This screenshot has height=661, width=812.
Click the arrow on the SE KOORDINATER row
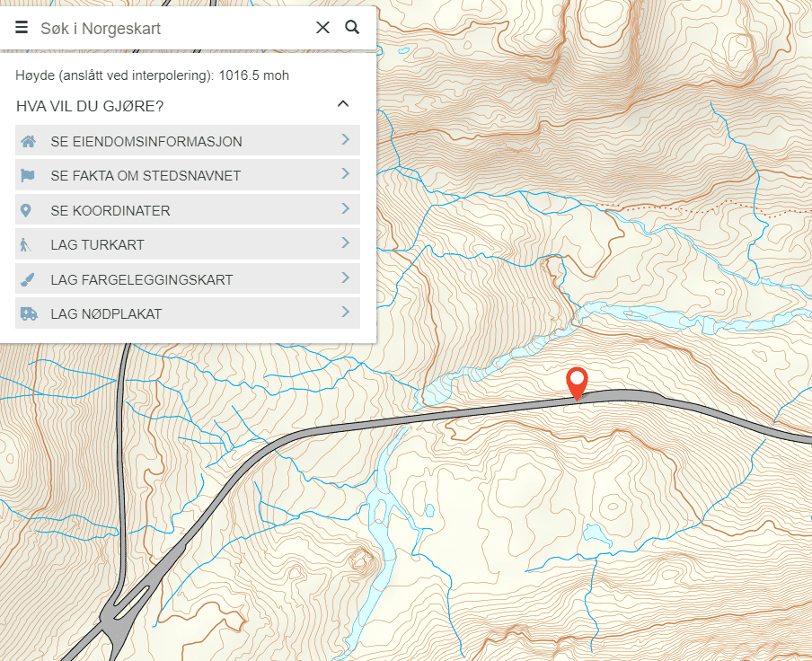coord(345,209)
